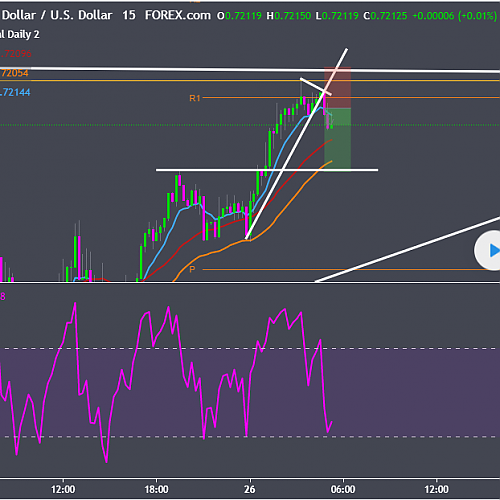Click the FOREX.com source label

point(178,15)
